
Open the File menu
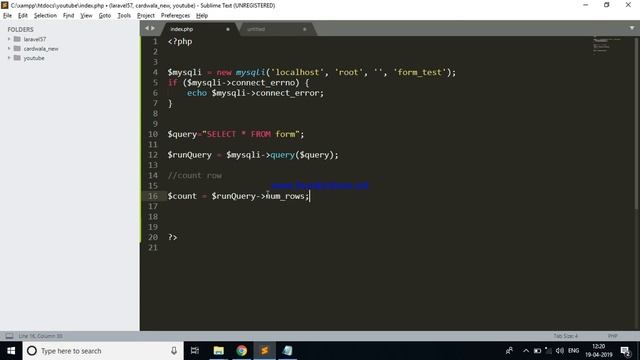click(x=7, y=16)
